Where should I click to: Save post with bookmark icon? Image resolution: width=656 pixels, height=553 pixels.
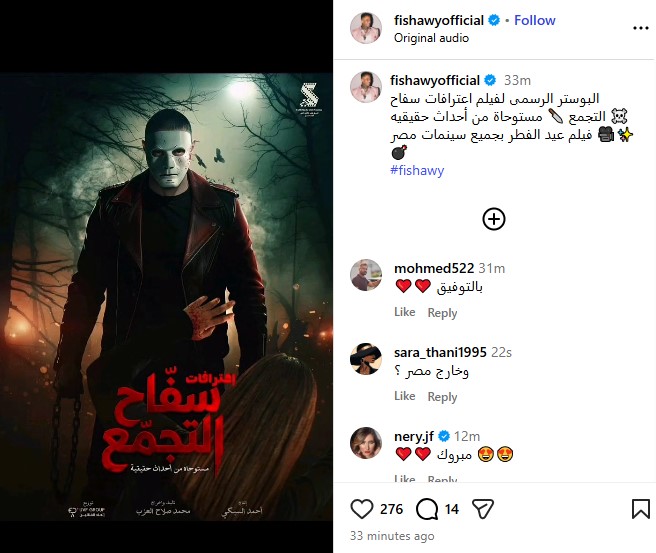[641, 509]
